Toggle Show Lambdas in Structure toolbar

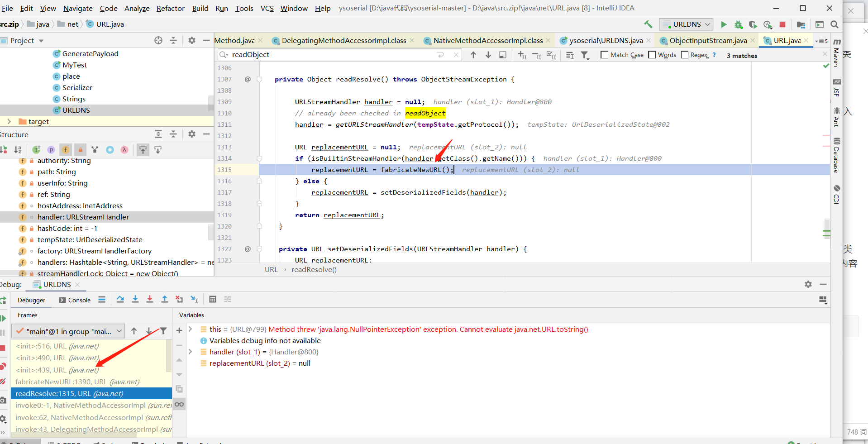[x=124, y=150]
